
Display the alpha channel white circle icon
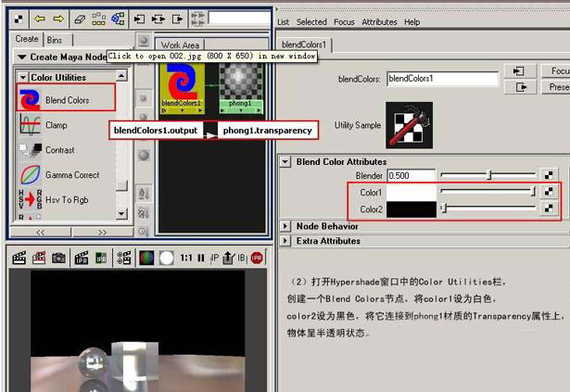(x=166, y=259)
